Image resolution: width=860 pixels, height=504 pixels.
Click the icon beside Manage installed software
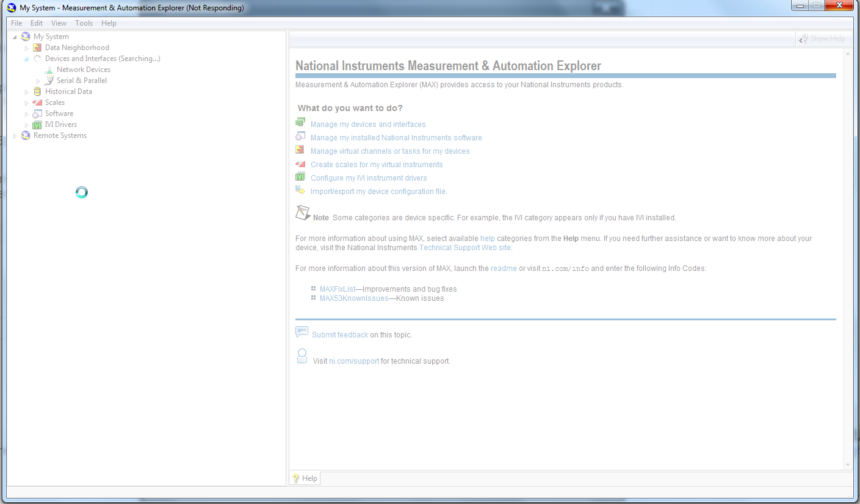[300, 136]
